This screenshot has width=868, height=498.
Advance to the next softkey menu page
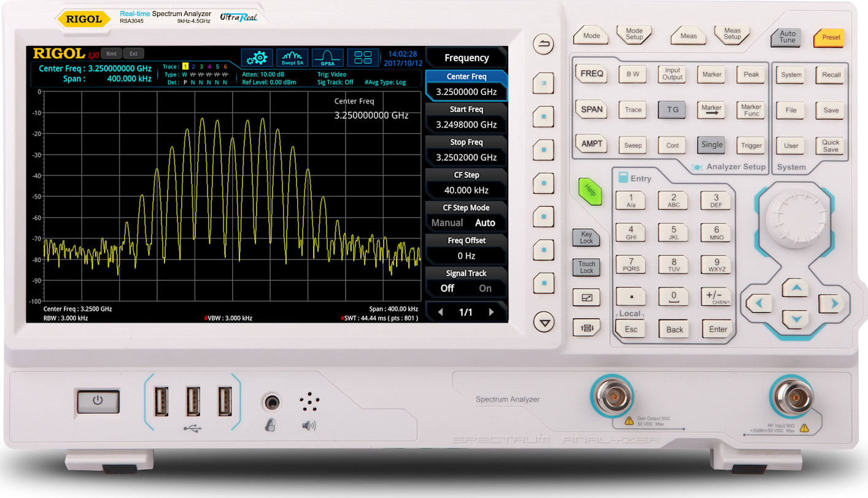click(x=490, y=312)
